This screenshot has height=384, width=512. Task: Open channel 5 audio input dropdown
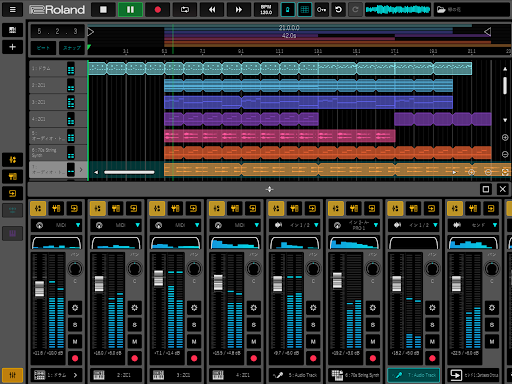pos(294,225)
